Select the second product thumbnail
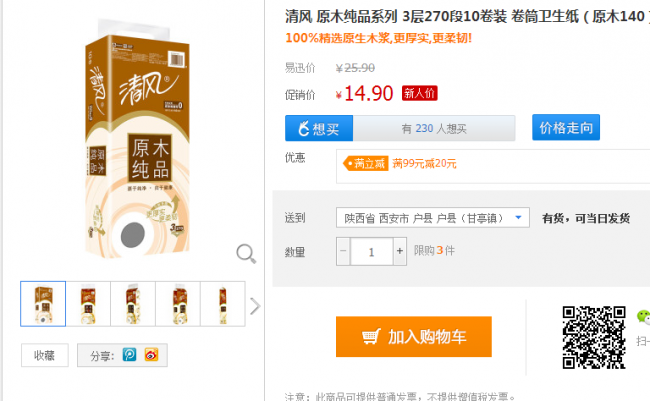Screen dimensions: 650x401 click(88, 304)
